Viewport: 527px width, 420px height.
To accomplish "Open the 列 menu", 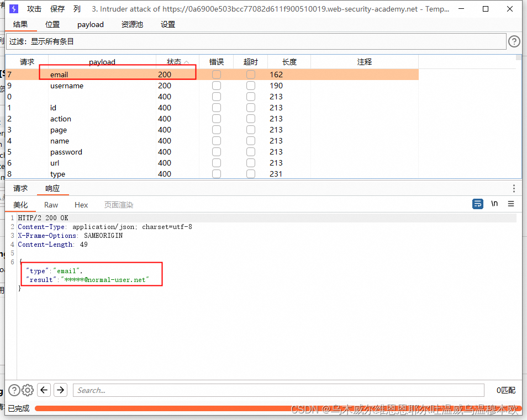I will pyautogui.click(x=76, y=9).
